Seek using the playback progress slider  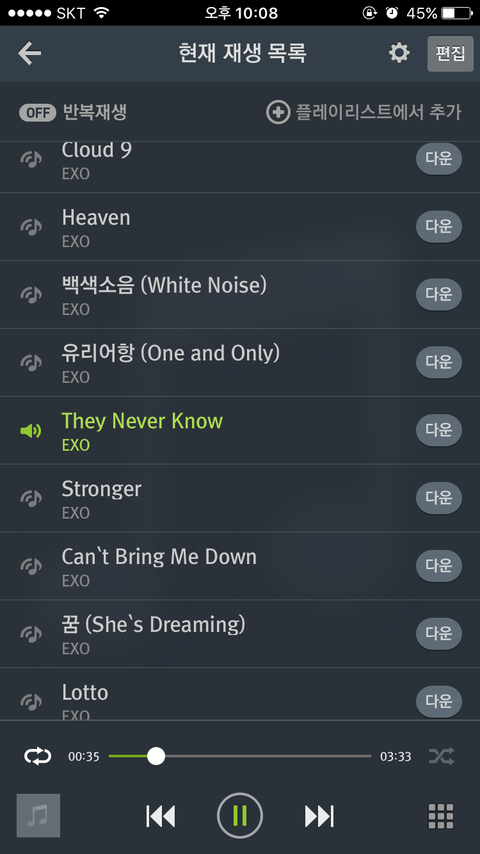[240, 756]
